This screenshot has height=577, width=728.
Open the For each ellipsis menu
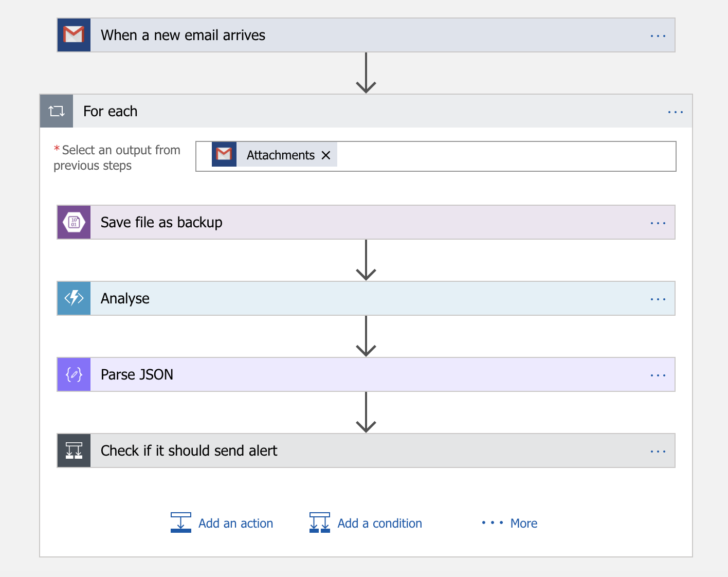click(675, 111)
